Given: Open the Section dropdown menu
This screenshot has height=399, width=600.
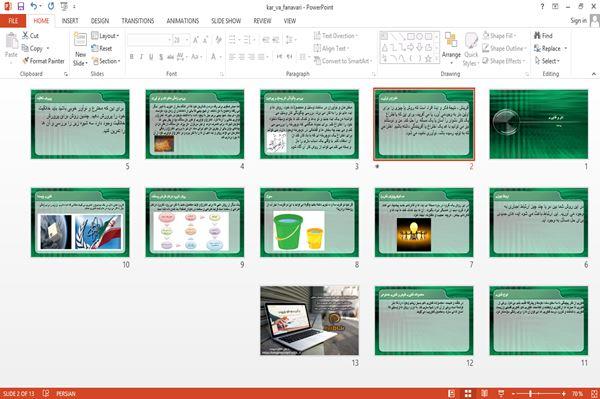Looking at the screenshot, I should [x=106, y=61].
